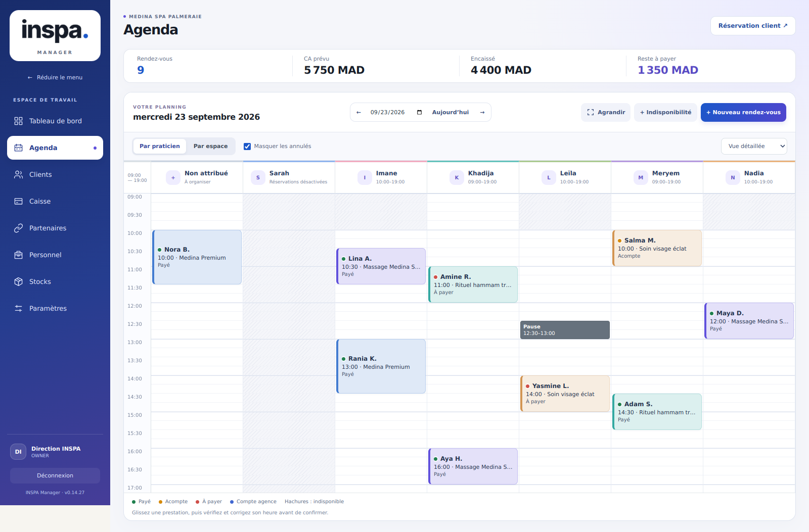The width and height of the screenshot is (809, 532).
Task: Click the Paramètres sliders icon
Action: tap(19, 308)
